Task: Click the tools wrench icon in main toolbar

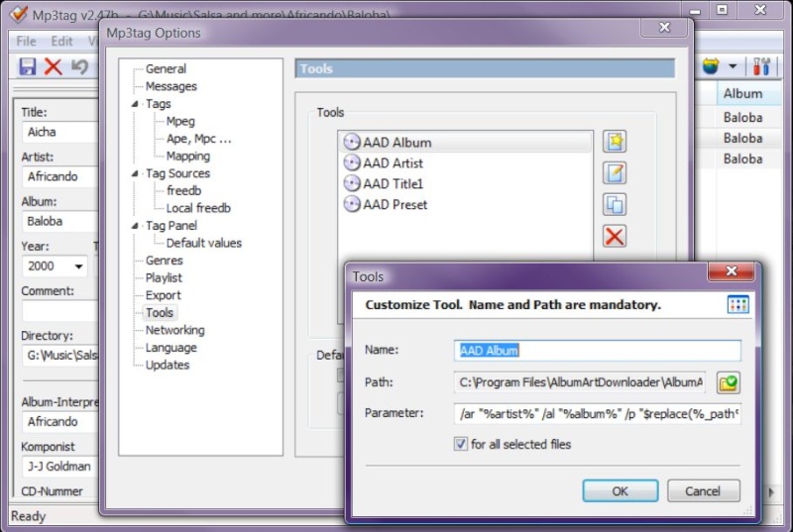Action: point(761,66)
